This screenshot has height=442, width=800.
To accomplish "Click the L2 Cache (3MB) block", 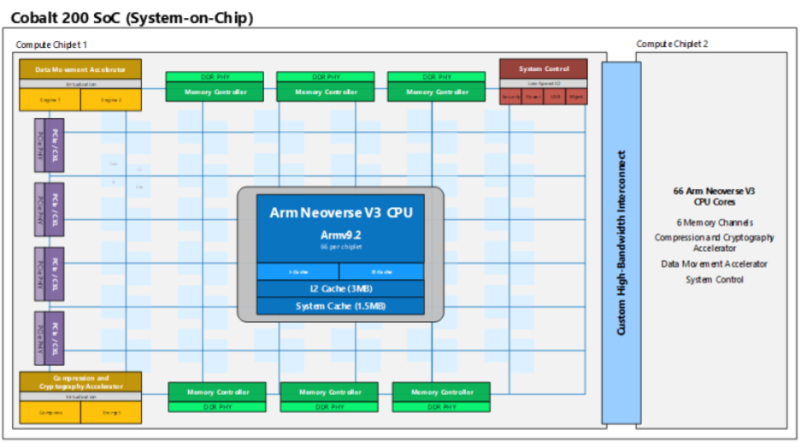I will 340,289.
